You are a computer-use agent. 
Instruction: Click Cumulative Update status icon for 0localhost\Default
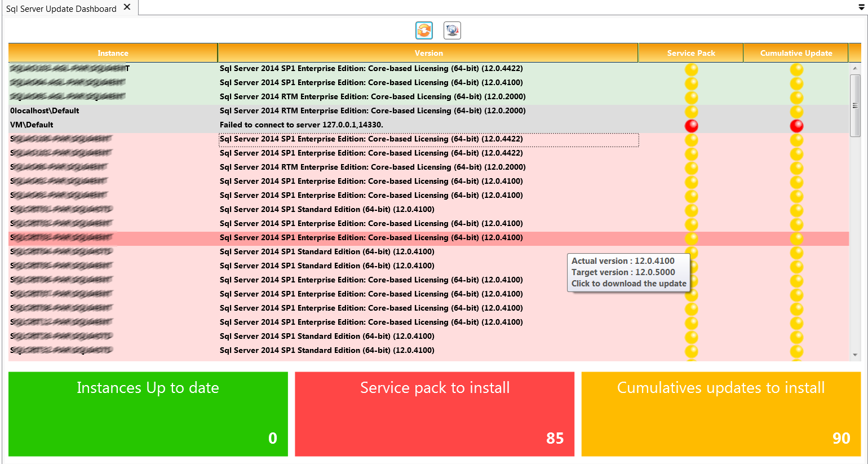tap(796, 112)
